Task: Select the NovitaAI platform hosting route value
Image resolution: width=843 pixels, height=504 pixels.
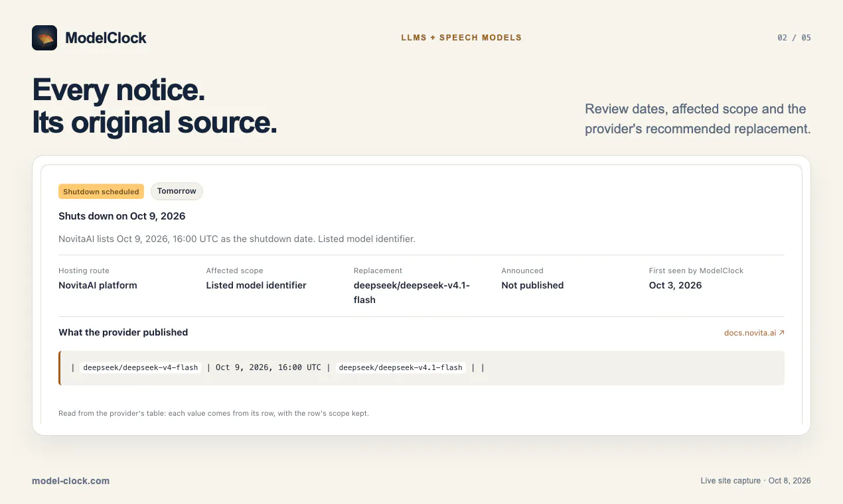Action: click(x=98, y=285)
